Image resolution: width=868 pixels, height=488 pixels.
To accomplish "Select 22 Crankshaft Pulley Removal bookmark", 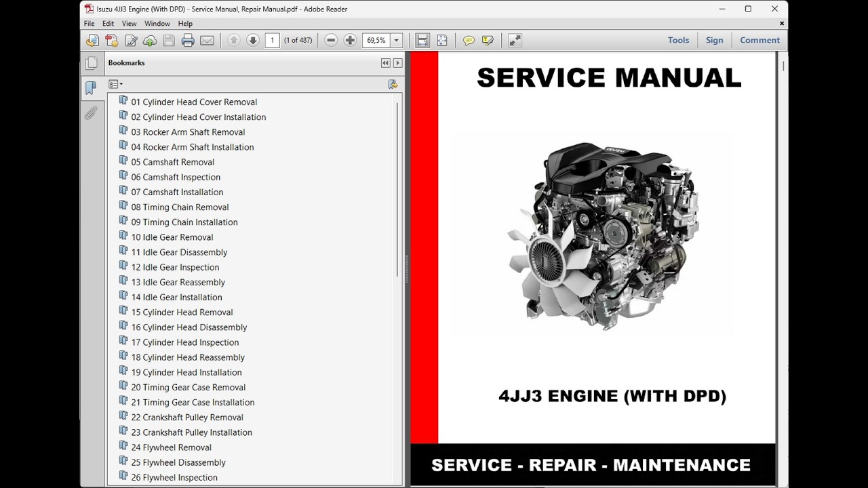I will 187,418.
